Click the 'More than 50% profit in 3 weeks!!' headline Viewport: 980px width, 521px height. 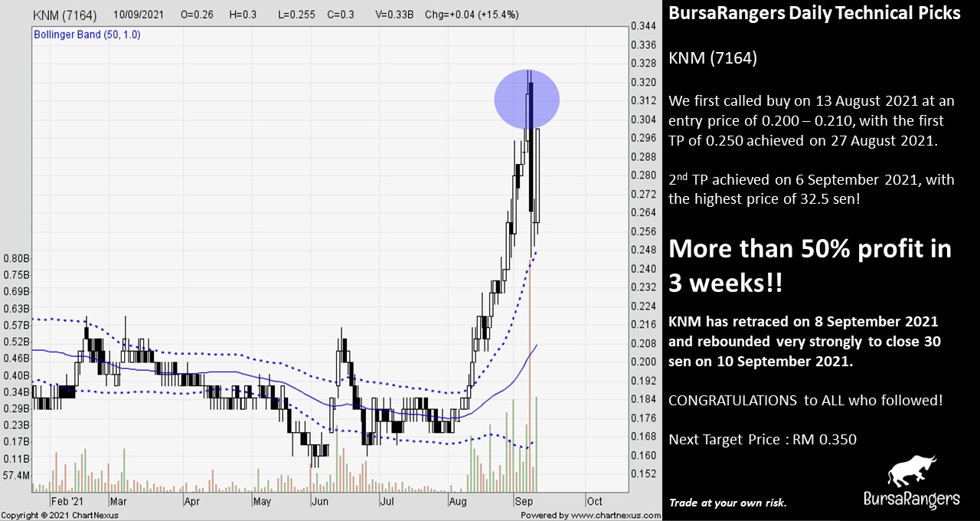coord(810,266)
